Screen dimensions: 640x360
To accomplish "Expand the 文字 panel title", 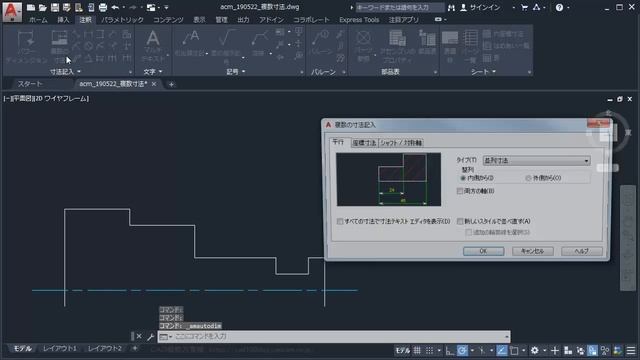I will coord(153,71).
